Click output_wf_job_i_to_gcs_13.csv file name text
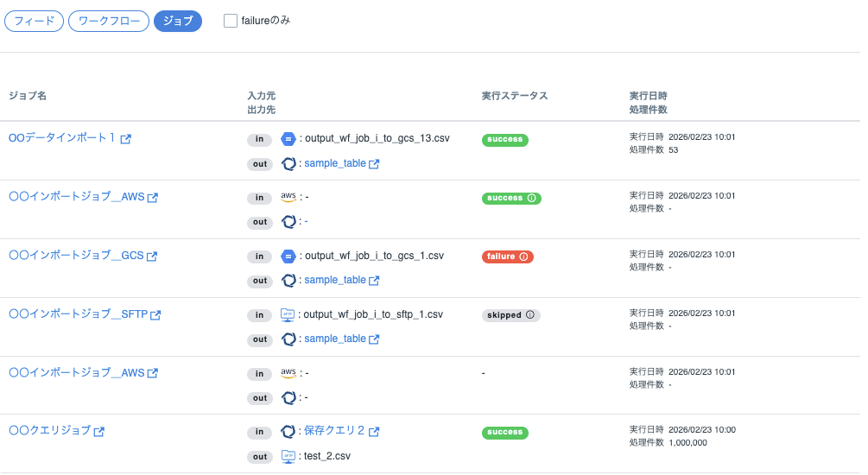Screen dimensions: 868x475 coord(377,138)
